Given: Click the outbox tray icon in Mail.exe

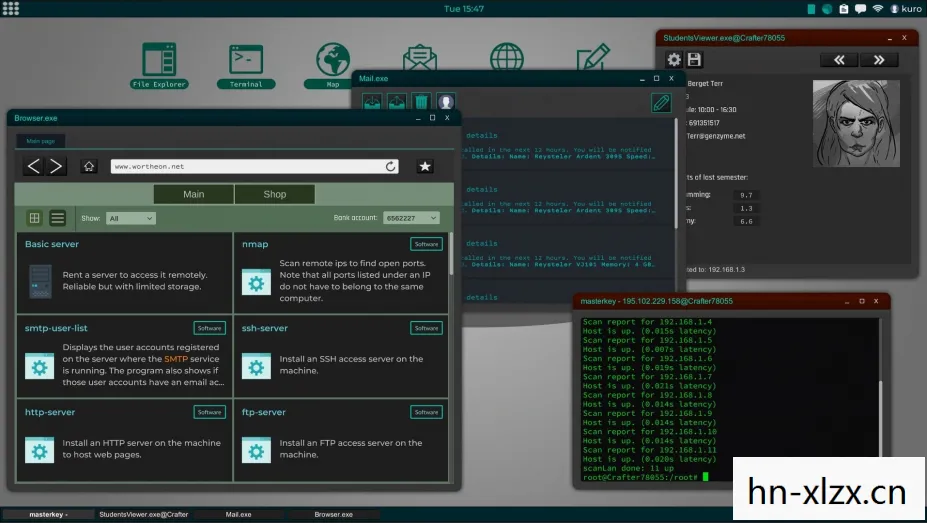Looking at the screenshot, I should click(397, 102).
